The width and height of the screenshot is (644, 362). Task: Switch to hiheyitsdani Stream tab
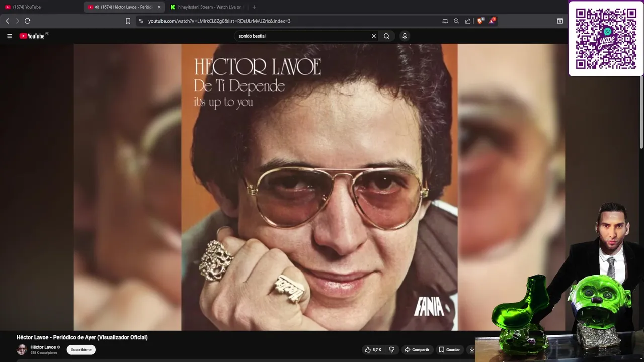[x=206, y=7]
